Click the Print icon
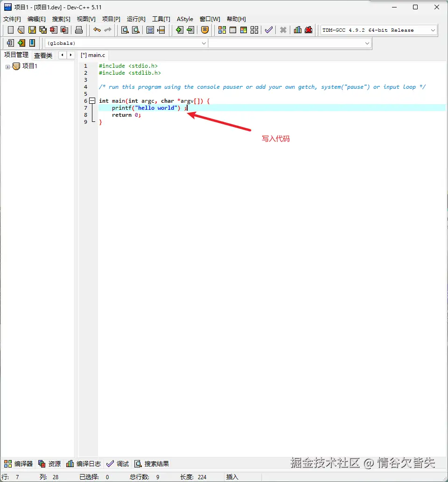This screenshot has height=482, width=448. pyautogui.click(x=79, y=30)
